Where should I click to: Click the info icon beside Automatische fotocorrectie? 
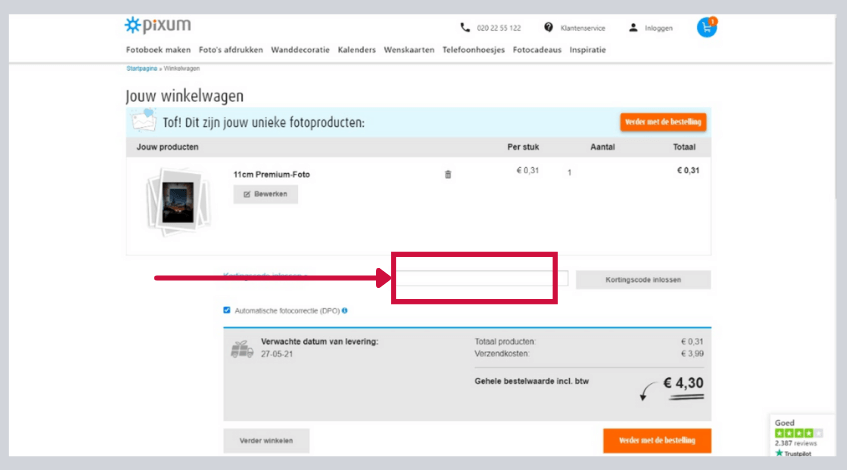(345, 311)
